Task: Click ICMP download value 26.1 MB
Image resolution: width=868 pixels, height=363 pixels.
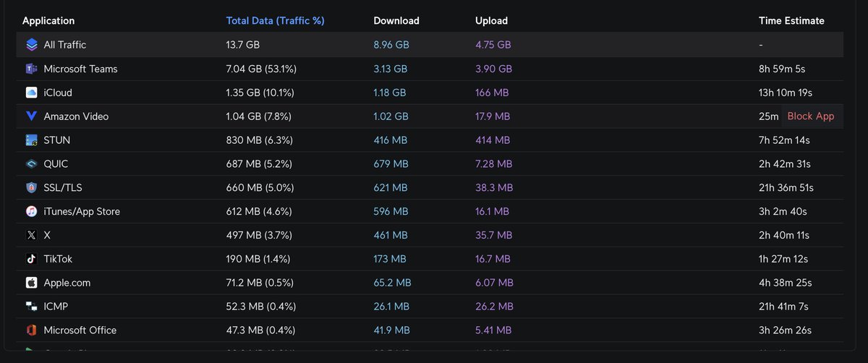Action: pos(391,307)
